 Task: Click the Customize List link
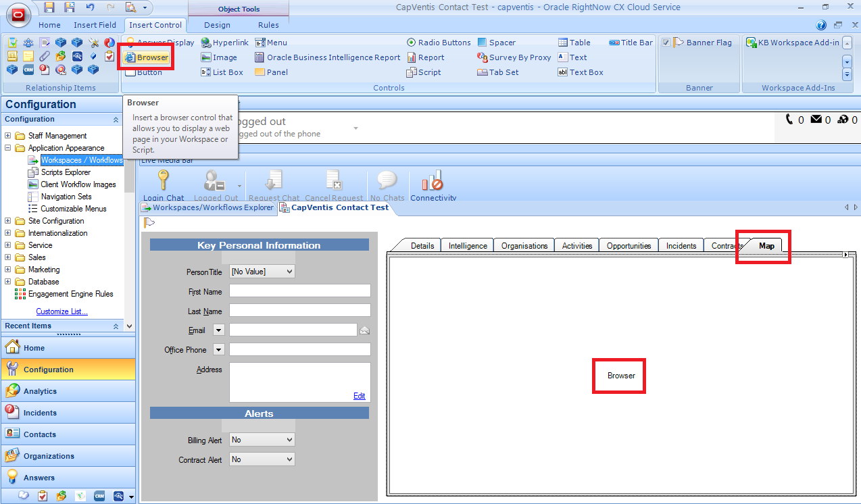[x=62, y=311]
